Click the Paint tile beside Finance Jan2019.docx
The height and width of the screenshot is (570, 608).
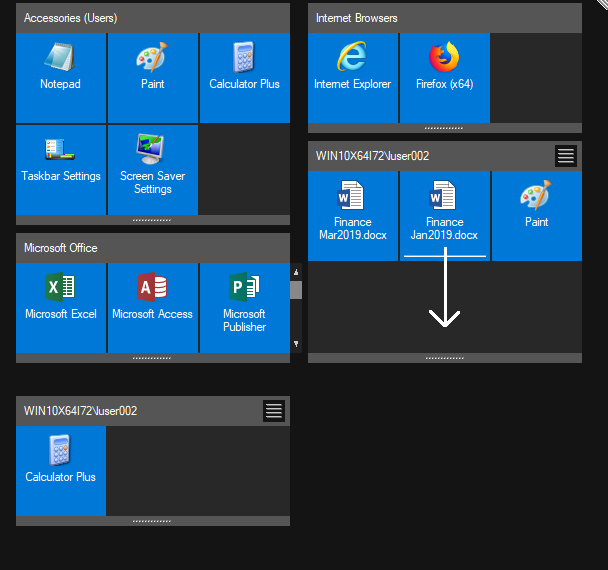pos(536,215)
